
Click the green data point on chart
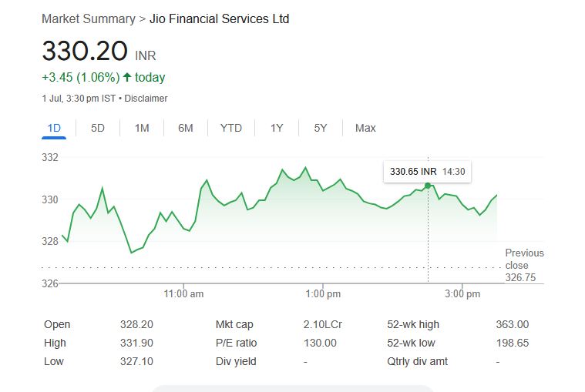(x=428, y=186)
